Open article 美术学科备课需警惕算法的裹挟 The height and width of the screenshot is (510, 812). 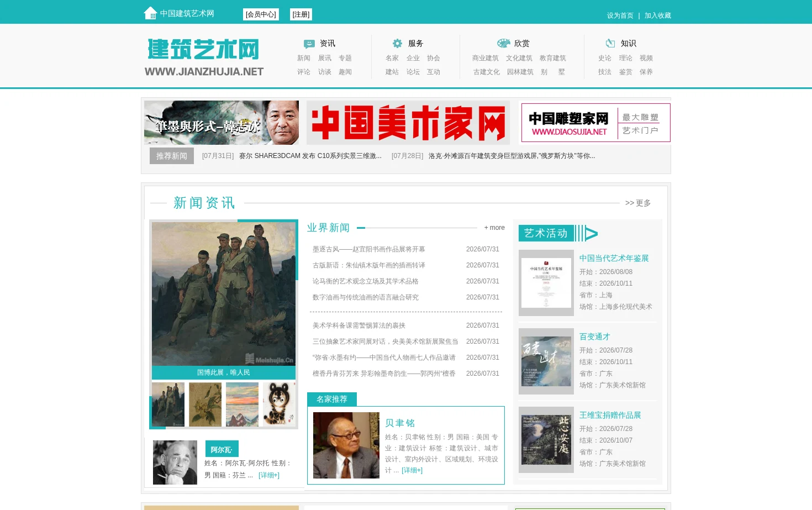(x=359, y=325)
